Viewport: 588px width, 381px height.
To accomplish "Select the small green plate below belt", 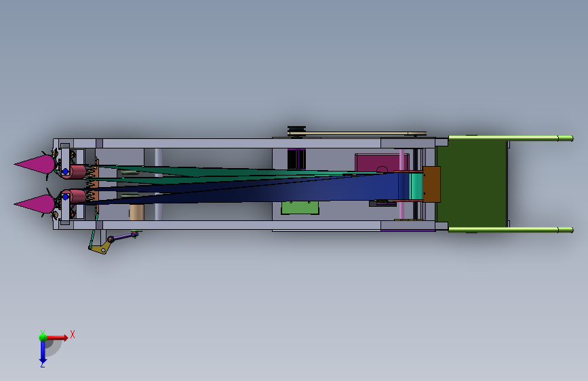I will pyautogui.click(x=300, y=207).
